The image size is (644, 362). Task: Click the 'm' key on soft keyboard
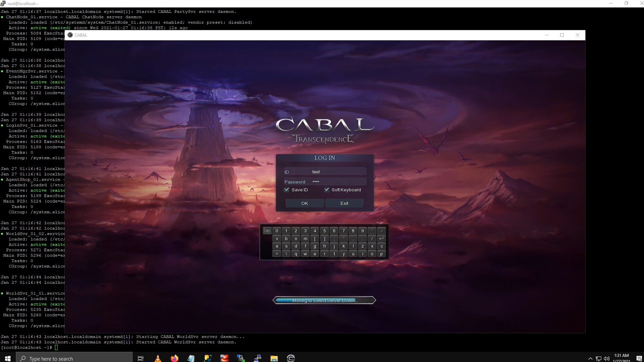(x=305, y=238)
